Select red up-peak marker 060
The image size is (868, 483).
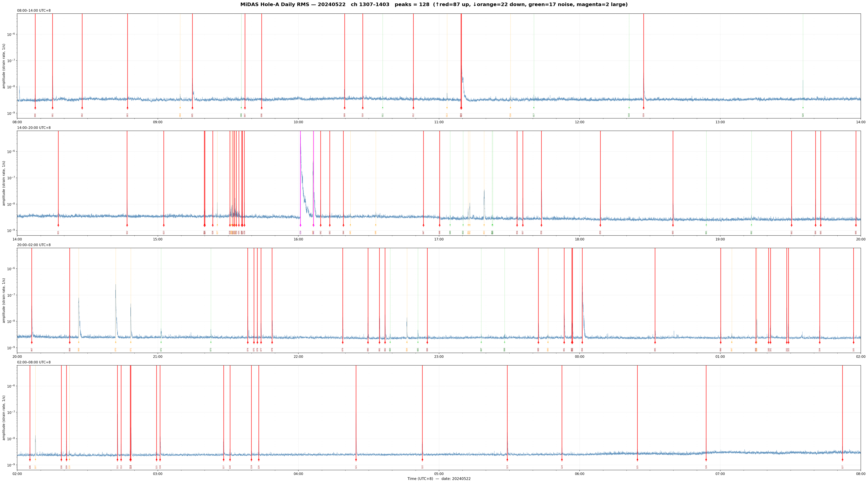(673, 225)
